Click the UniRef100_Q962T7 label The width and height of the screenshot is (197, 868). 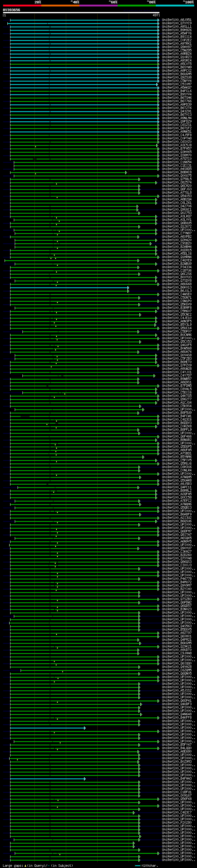point(176,399)
